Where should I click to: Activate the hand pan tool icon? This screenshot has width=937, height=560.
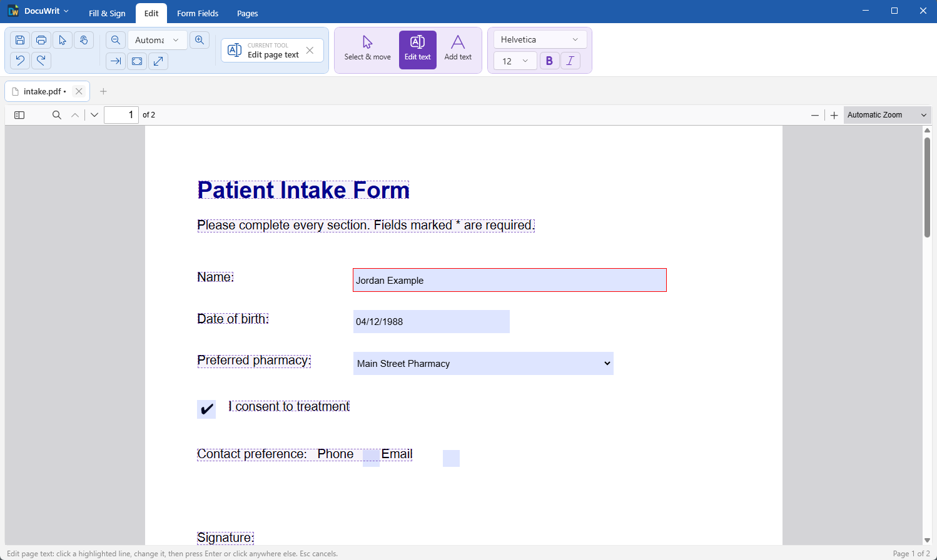[x=84, y=40]
